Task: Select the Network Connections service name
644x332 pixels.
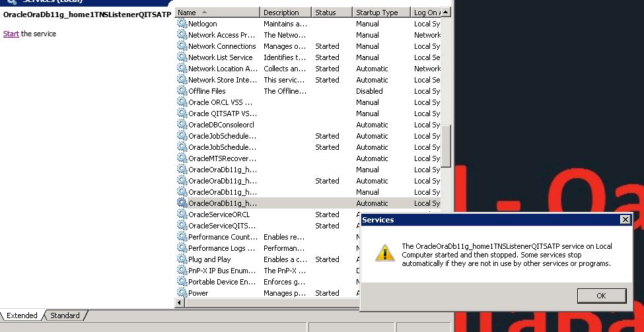Action: click(222, 46)
